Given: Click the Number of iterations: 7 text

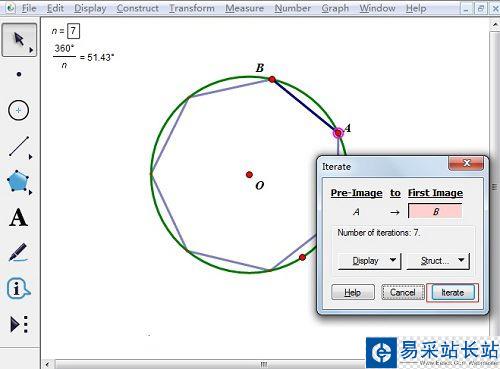Looking at the screenshot, I should [379, 233].
